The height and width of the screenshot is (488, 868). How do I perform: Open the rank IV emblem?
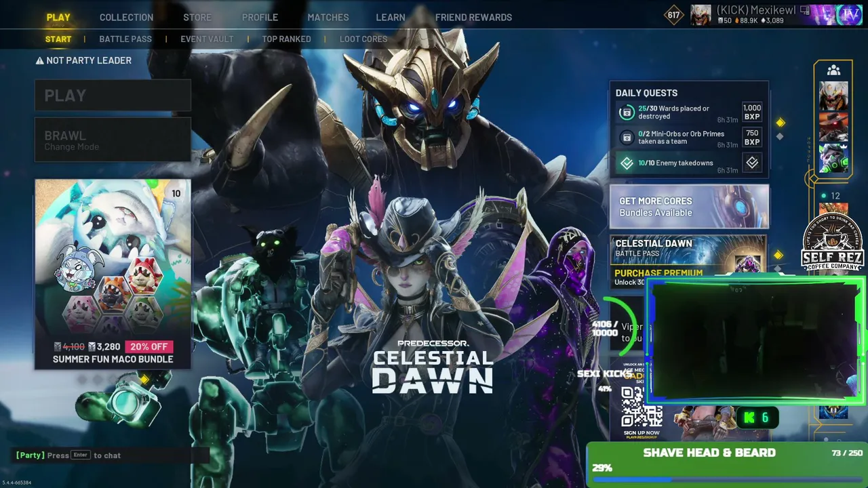pos(848,14)
